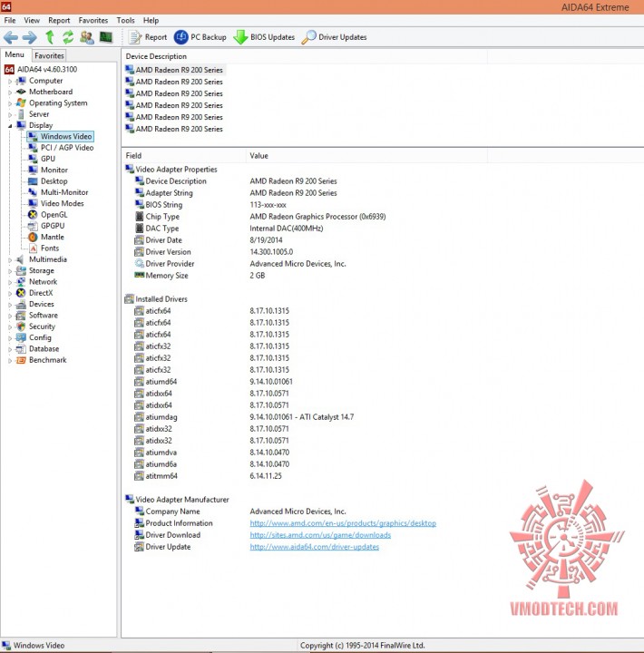Expand the Motherboard tree node

click(x=10, y=93)
